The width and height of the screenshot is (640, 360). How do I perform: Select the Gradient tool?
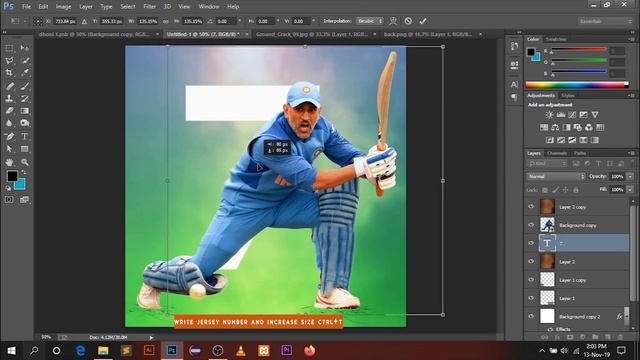click(24, 111)
